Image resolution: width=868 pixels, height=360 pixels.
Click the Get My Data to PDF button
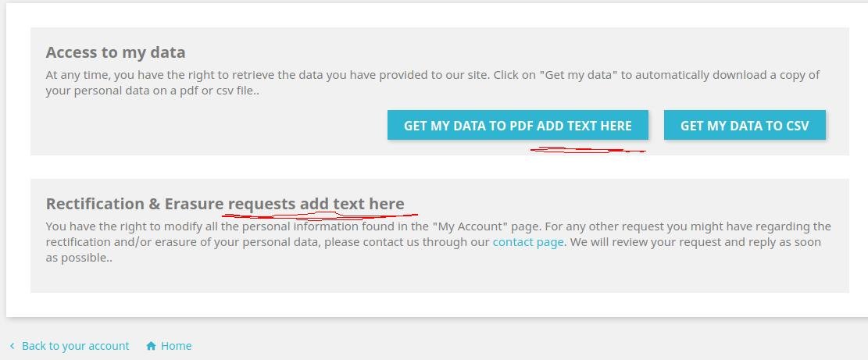(517, 125)
